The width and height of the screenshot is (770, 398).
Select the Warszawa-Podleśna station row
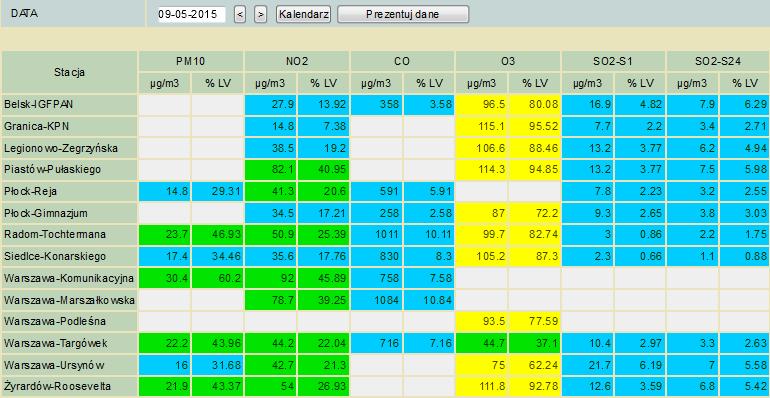pyautogui.click(x=69, y=321)
